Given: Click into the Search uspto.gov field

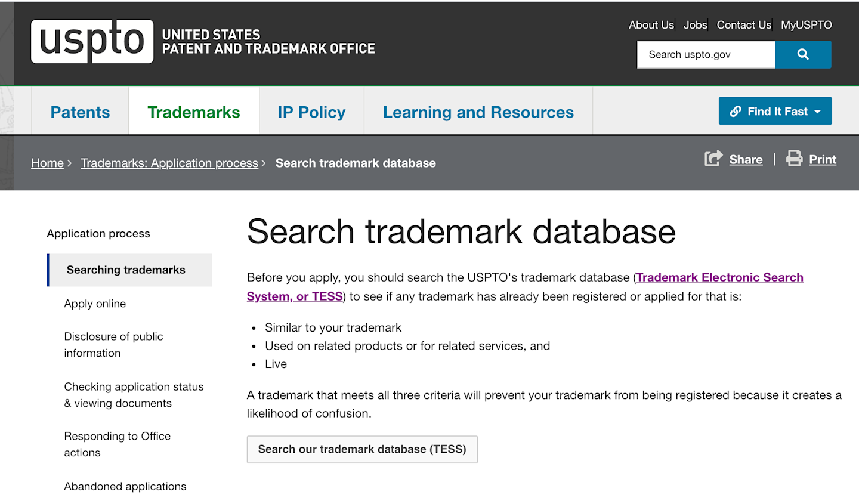Looking at the screenshot, I should (706, 54).
